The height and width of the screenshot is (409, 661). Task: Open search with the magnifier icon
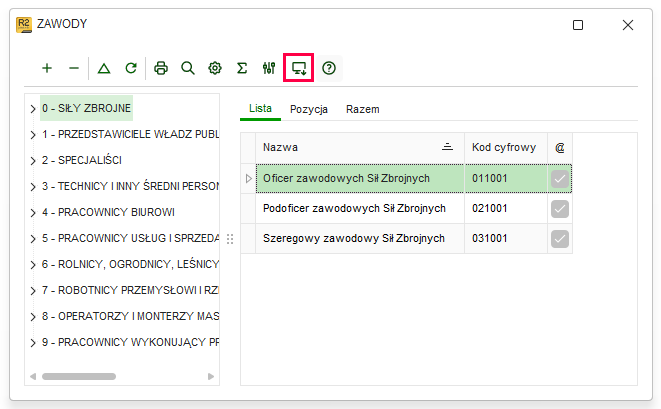[x=188, y=68]
